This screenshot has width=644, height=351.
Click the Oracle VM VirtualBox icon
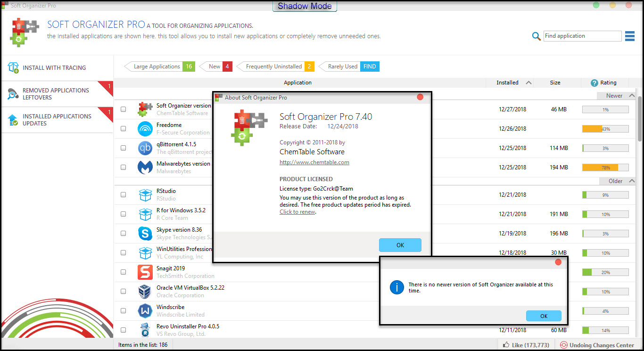point(145,292)
